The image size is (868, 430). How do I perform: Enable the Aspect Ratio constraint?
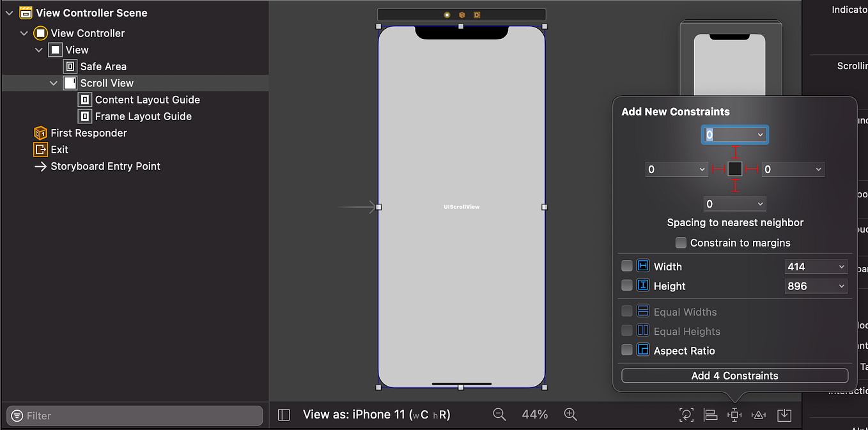[627, 350]
